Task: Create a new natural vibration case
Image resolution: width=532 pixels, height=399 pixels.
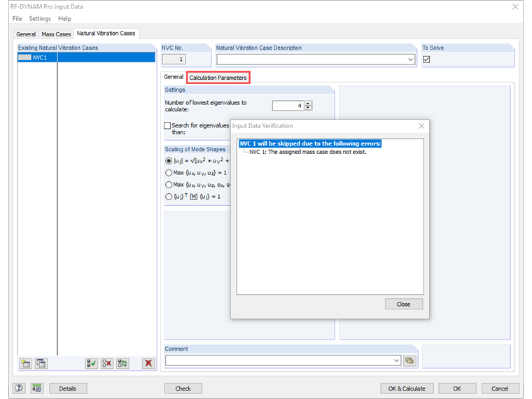Action: (26, 363)
